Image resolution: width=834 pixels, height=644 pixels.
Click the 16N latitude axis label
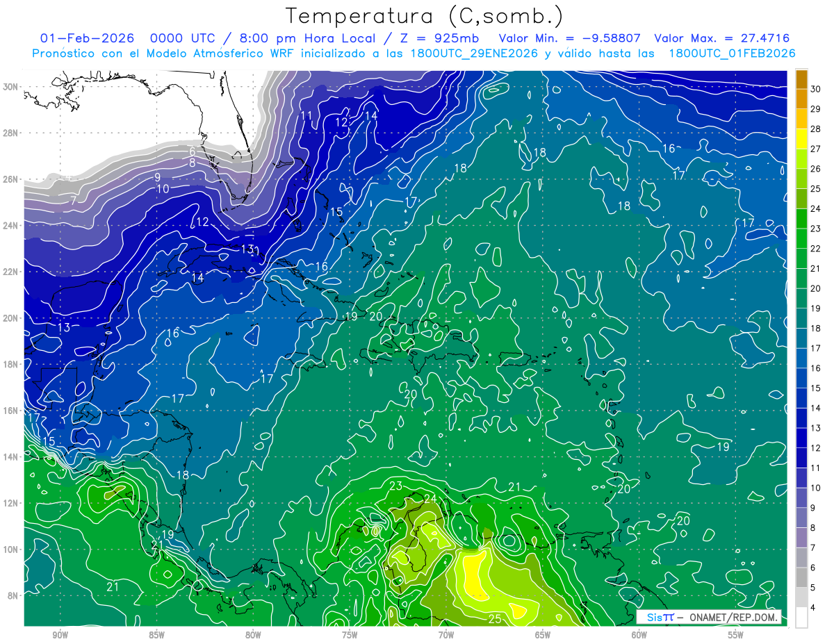[x=10, y=411]
